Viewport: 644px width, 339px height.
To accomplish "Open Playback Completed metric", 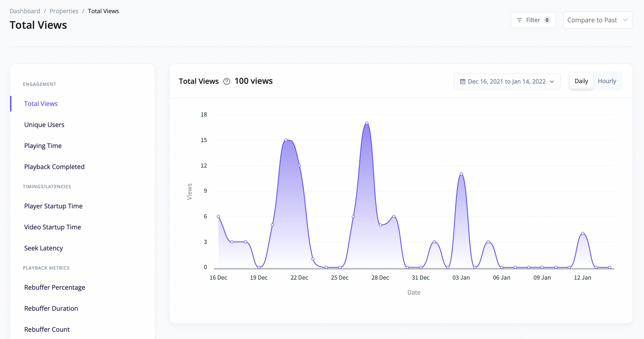I will [x=54, y=167].
